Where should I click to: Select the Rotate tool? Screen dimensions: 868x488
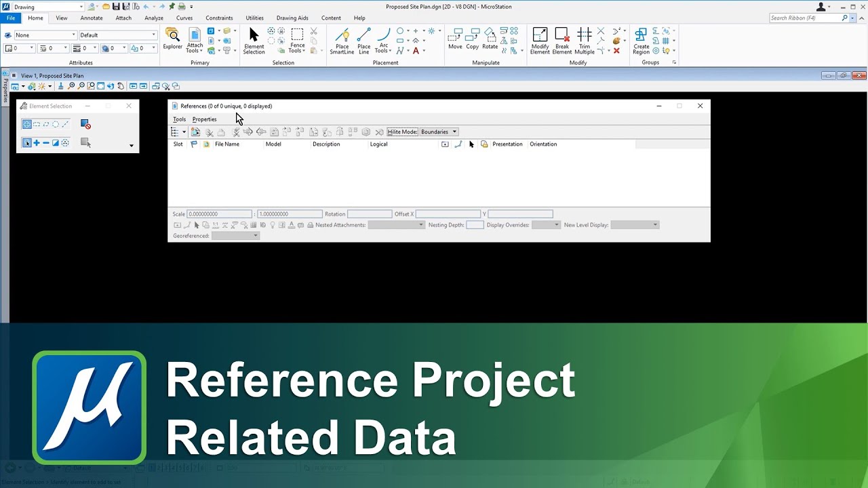tap(490, 39)
